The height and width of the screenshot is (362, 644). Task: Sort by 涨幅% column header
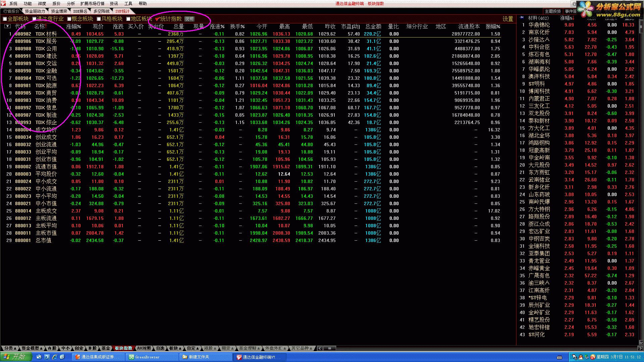tap(74, 26)
